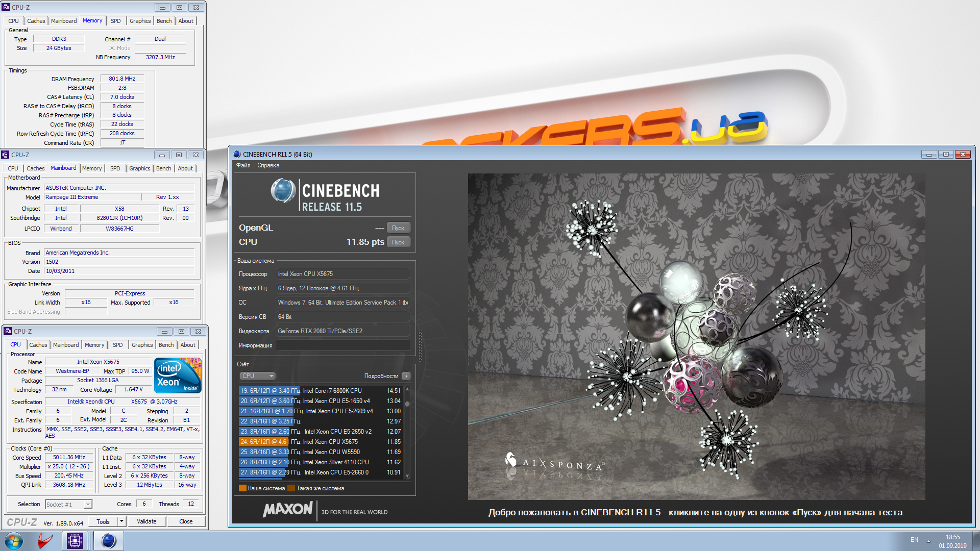
Task: Select Bench tab in CPU-Z Mainboard window
Action: 164,168
